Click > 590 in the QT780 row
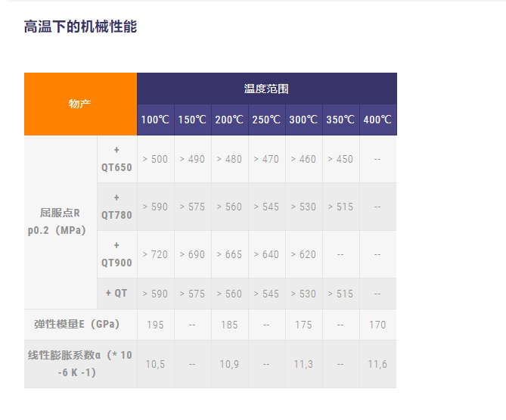This screenshot has height=420, width=506. (x=156, y=207)
